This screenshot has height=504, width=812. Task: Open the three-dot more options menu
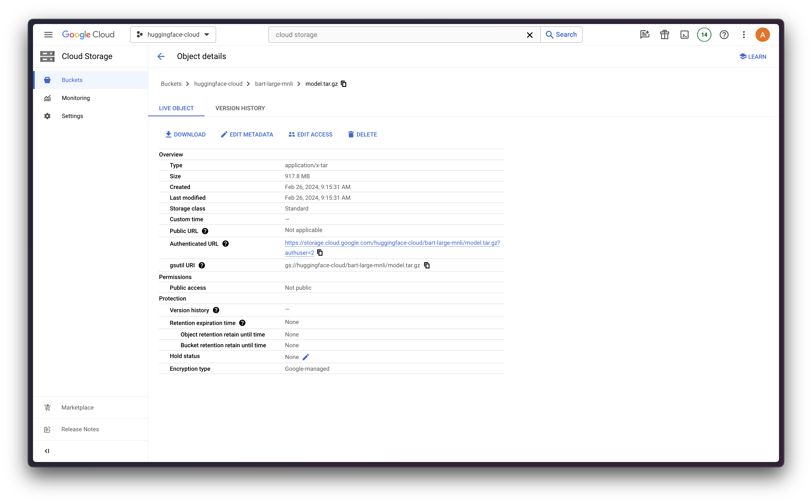pyautogui.click(x=744, y=35)
